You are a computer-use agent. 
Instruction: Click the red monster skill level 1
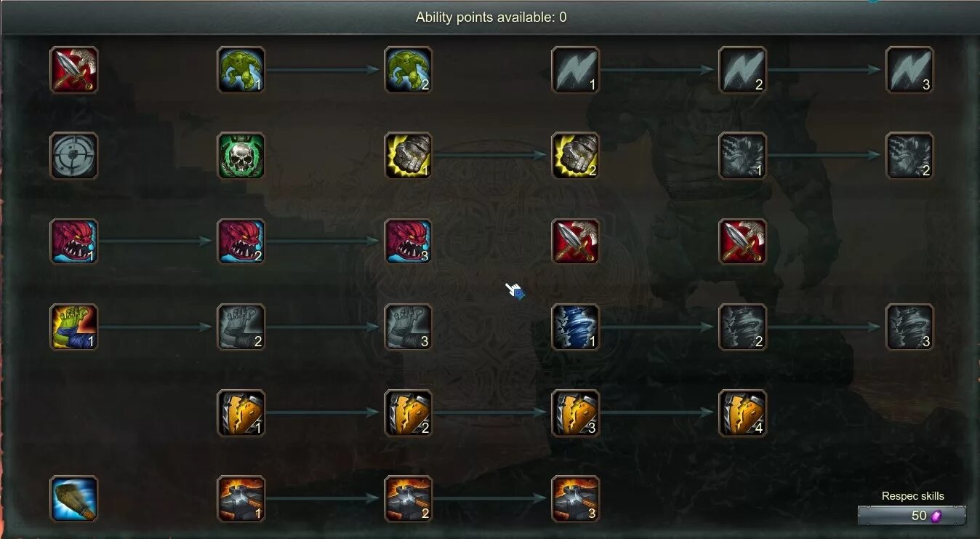click(73, 241)
